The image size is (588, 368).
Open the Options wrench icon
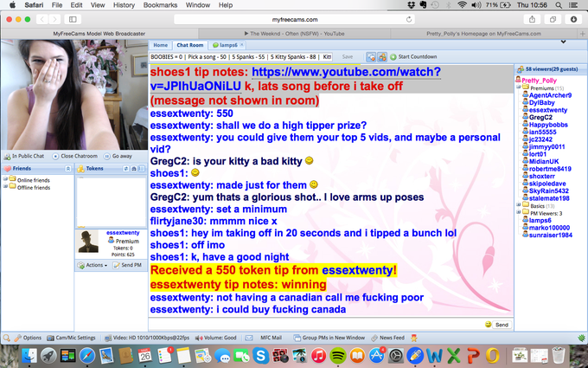[17, 338]
